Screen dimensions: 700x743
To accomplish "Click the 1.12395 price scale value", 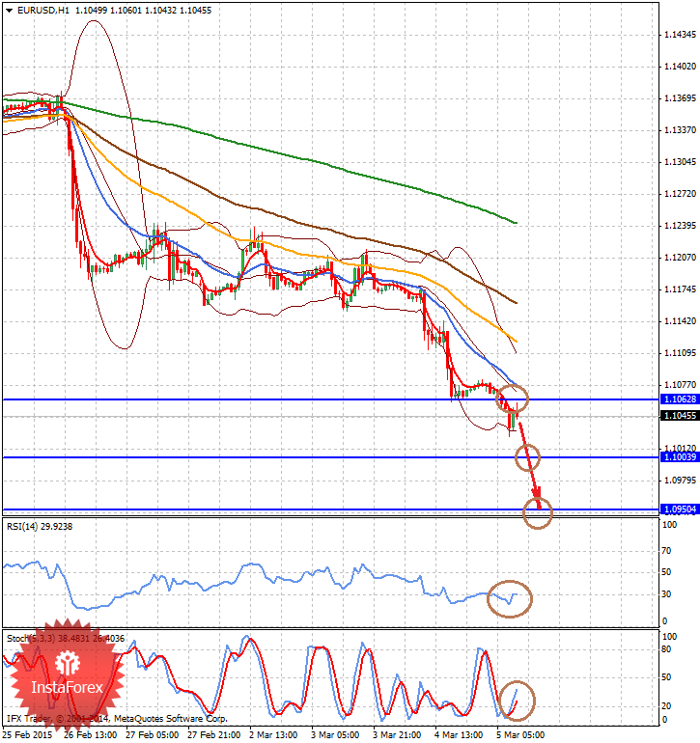I will pos(680,226).
